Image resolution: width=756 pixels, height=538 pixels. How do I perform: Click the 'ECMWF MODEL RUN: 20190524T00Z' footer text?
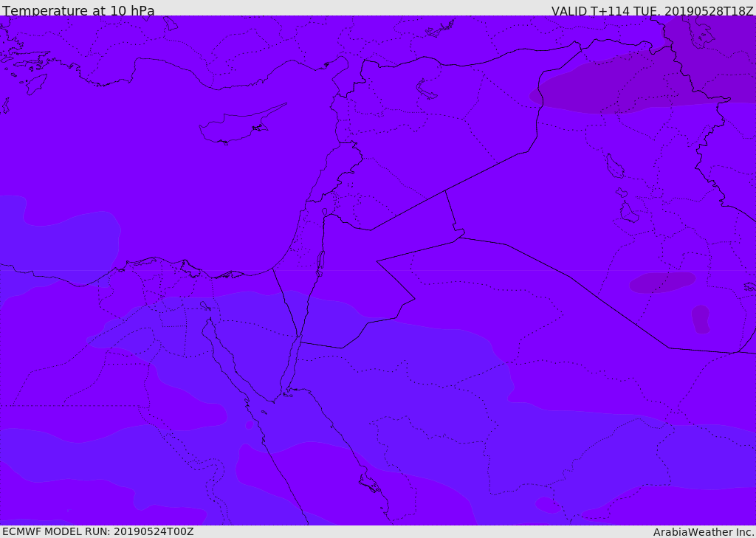98,531
